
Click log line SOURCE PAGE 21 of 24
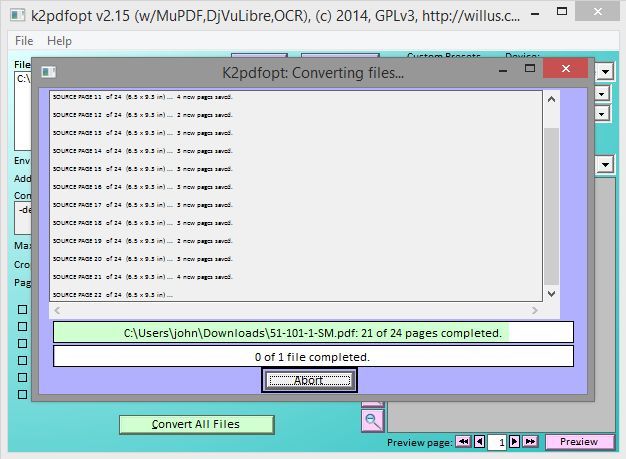pyautogui.click(x=143, y=277)
